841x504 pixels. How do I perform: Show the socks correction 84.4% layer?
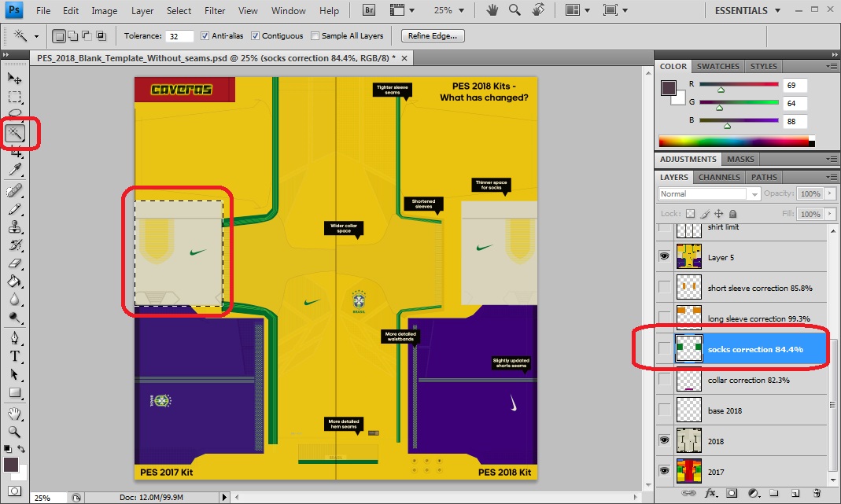coord(665,348)
